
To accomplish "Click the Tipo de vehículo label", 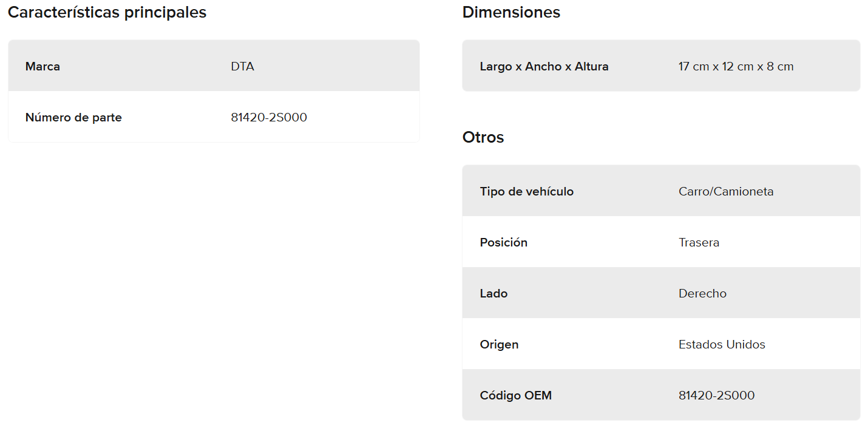I will pos(526,192).
